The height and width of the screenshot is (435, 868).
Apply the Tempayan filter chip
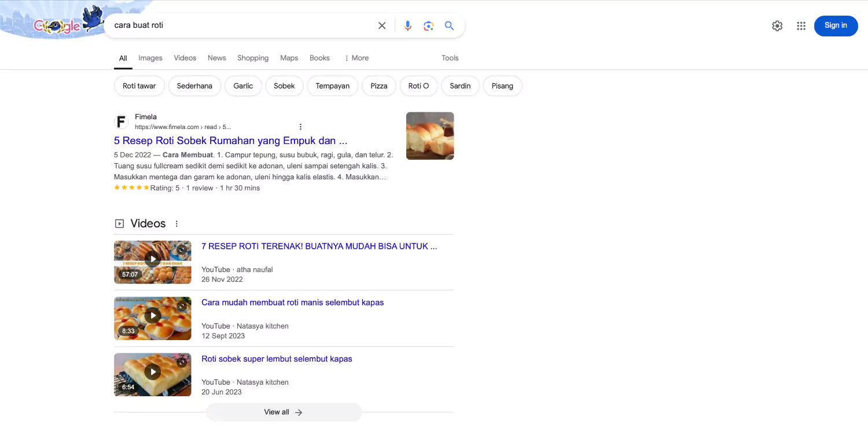[333, 86]
